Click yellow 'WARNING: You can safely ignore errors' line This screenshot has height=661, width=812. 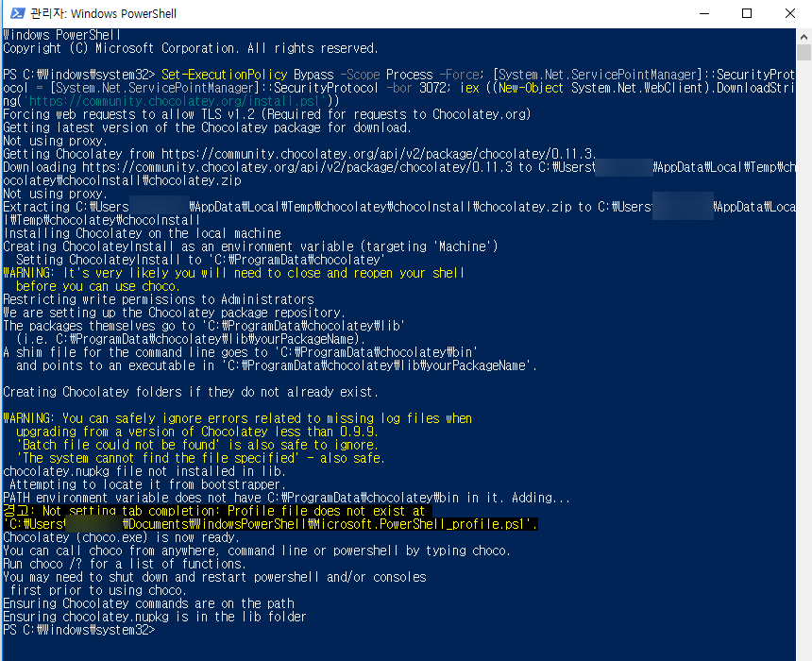tap(238, 418)
